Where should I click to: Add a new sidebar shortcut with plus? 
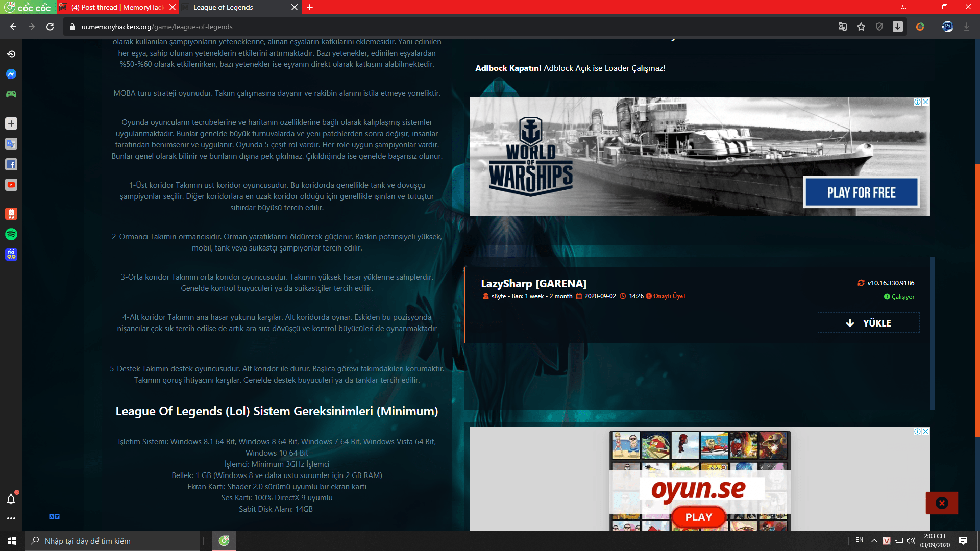coord(11,123)
